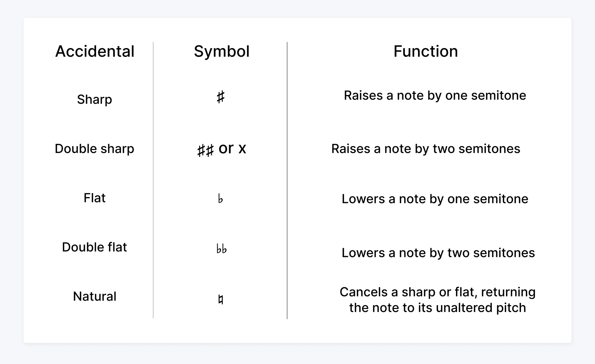Click the word 'or' between double sharp symbols
595x364 pixels.
pyautogui.click(x=226, y=149)
